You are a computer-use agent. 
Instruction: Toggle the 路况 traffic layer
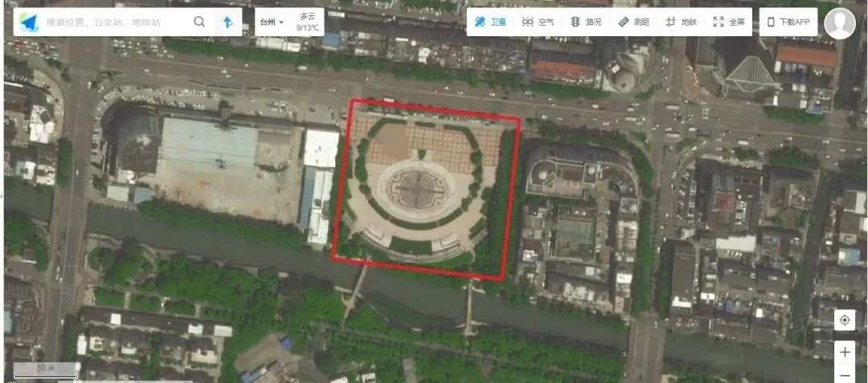[x=586, y=22]
